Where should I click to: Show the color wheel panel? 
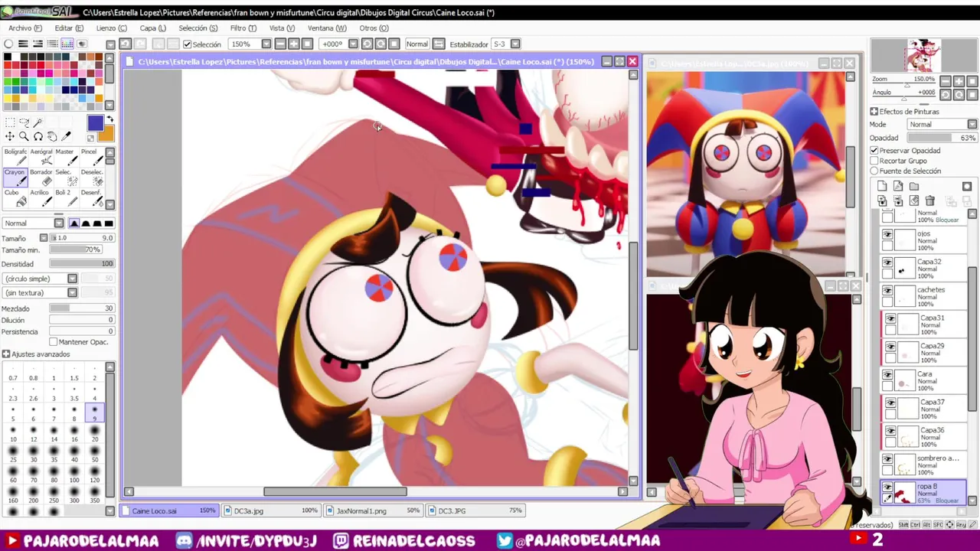point(8,44)
